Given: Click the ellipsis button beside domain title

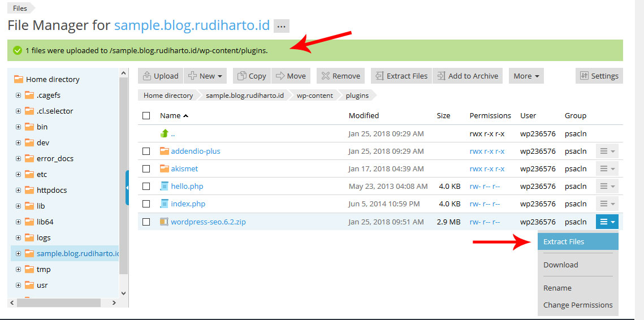Looking at the screenshot, I should tap(282, 26).
